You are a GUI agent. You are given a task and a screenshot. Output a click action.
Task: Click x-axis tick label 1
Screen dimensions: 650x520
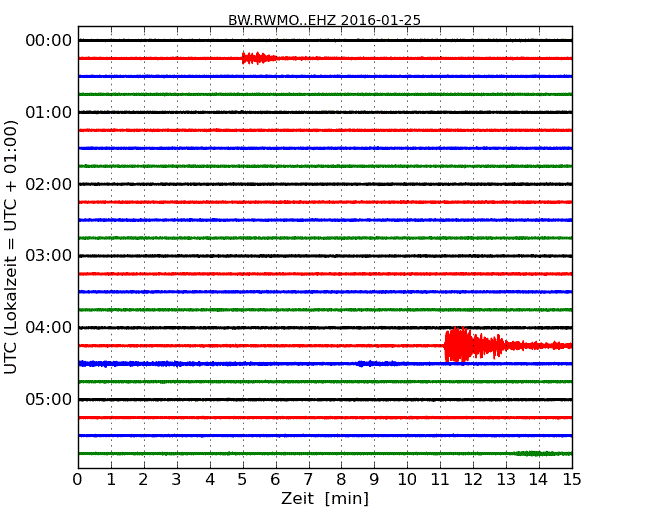pyautogui.click(x=111, y=480)
